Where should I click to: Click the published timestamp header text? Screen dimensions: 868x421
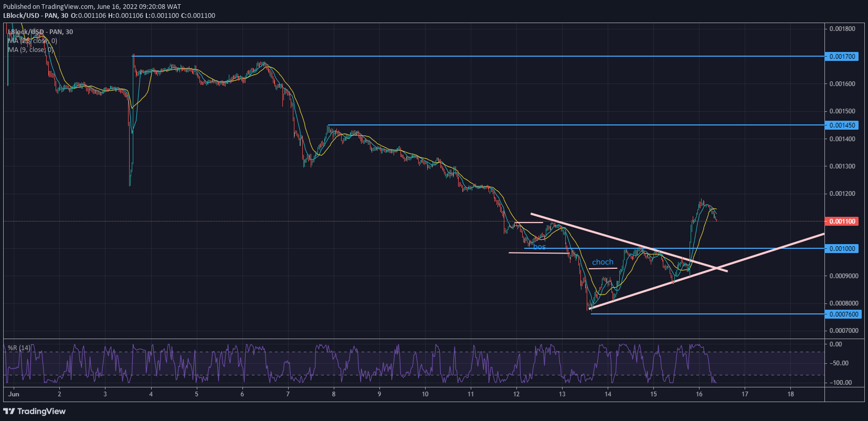click(92, 7)
